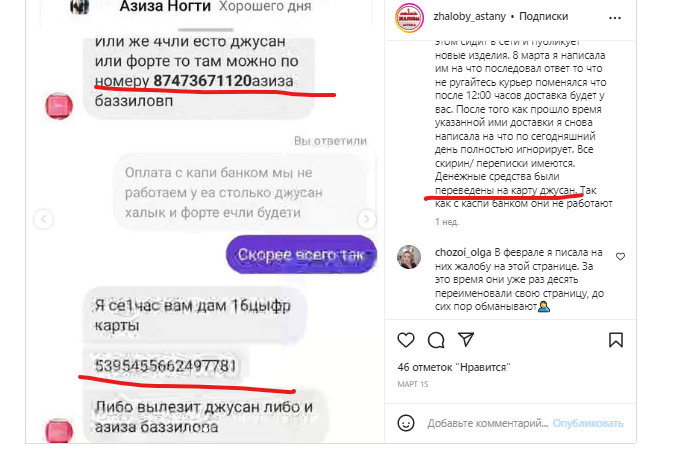The image size is (682, 455).
Task: Click the purple Скорее всего так message bubble
Action: click(301, 255)
